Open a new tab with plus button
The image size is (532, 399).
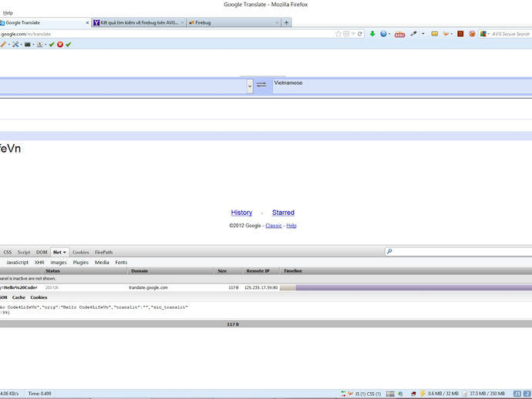coord(286,22)
